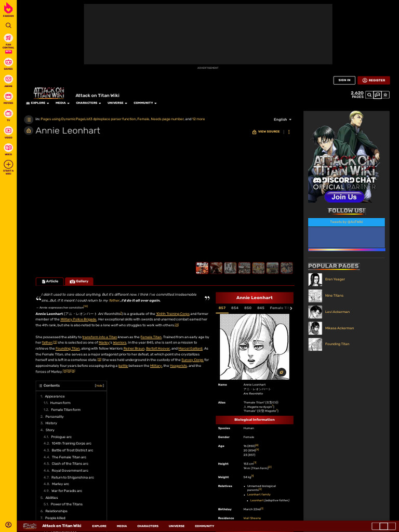This screenshot has height=532, width=399.
Task: Jump to Appearance in Contents
Action: (x=55, y=396)
